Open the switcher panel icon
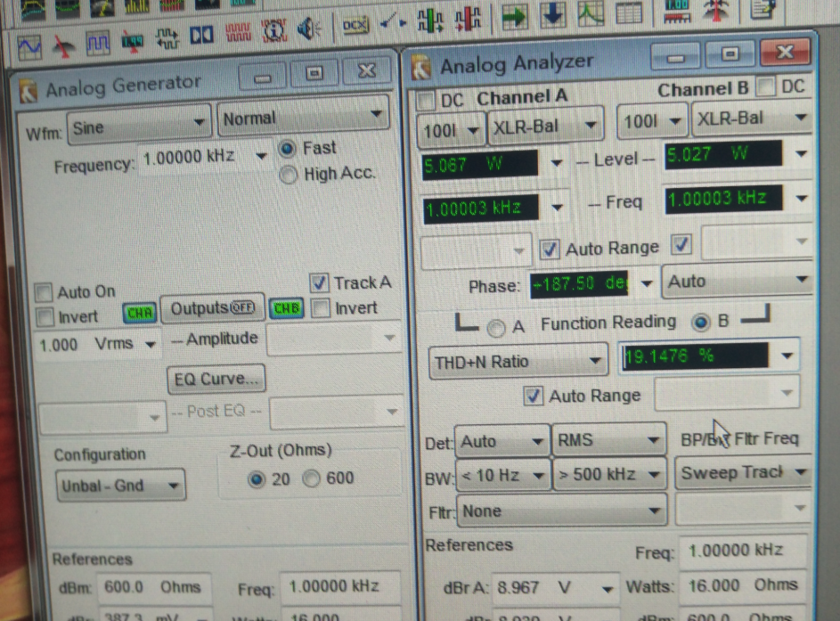 click(x=393, y=23)
